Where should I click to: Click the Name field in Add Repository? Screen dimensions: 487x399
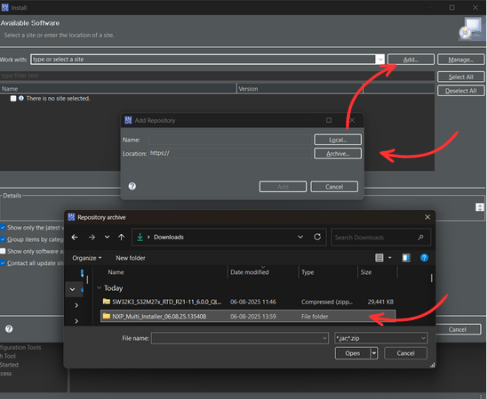[x=230, y=140]
